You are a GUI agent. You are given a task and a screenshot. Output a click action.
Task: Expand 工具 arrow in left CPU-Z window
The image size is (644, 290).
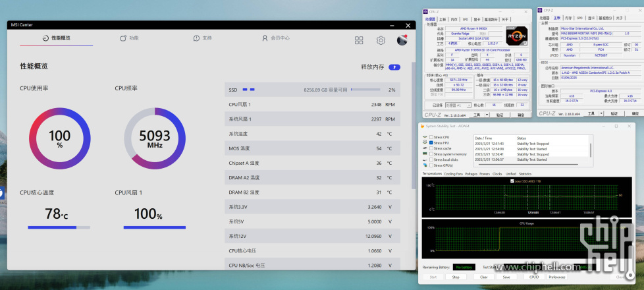point(487,115)
